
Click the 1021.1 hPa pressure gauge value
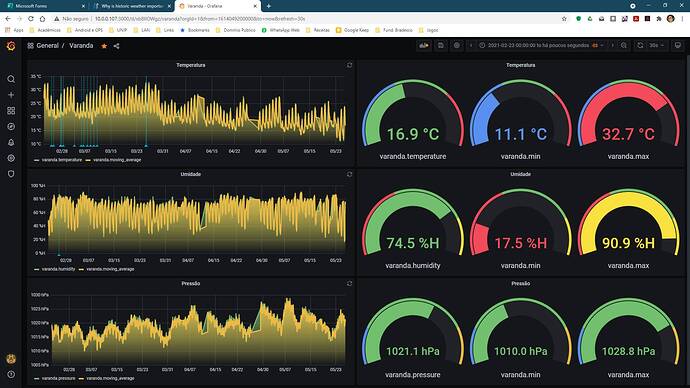point(413,351)
